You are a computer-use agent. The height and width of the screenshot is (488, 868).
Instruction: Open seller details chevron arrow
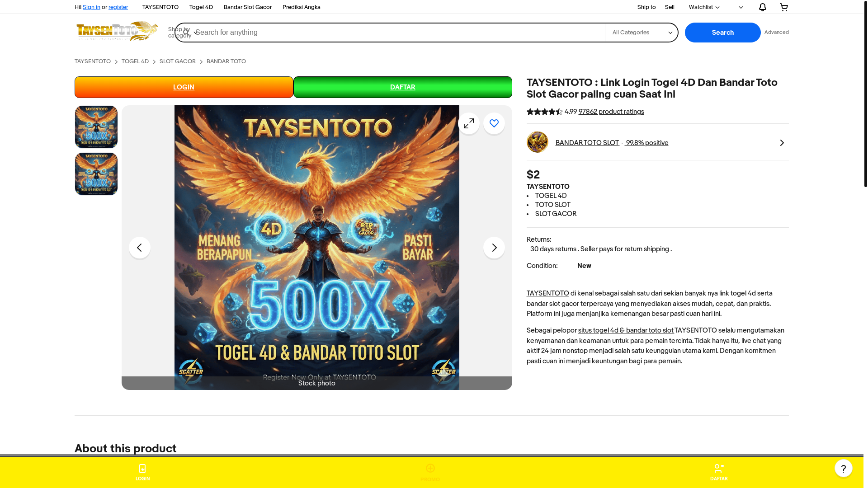(x=782, y=143)
